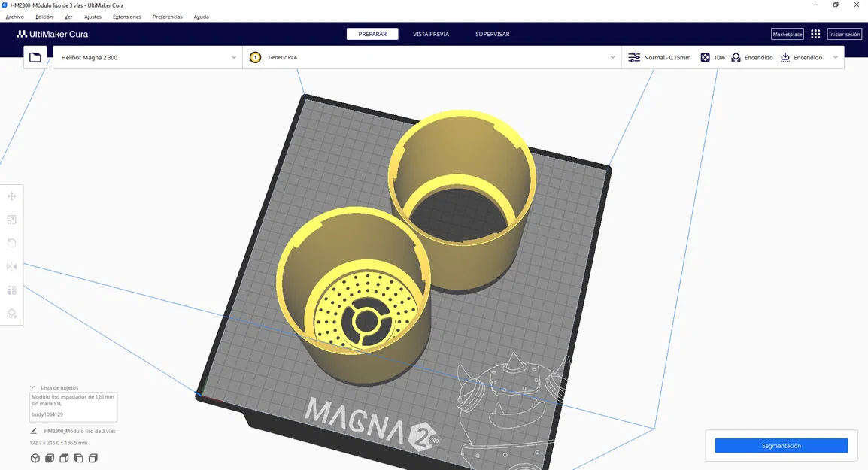
Task: Switch to the VISTA PREVIA stage tab
Action: 431,35
